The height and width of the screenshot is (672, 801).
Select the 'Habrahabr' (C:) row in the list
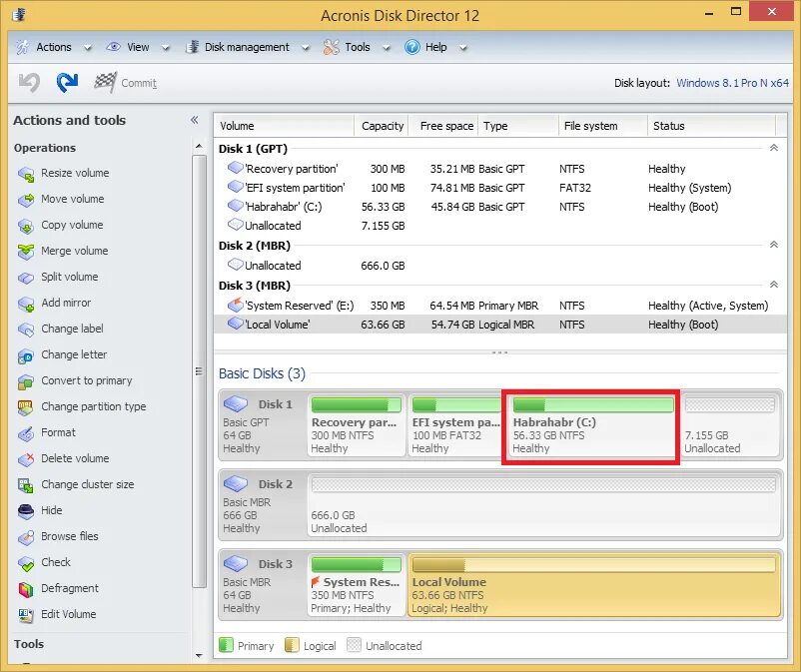pyautogui.click(x=500, y=207)
